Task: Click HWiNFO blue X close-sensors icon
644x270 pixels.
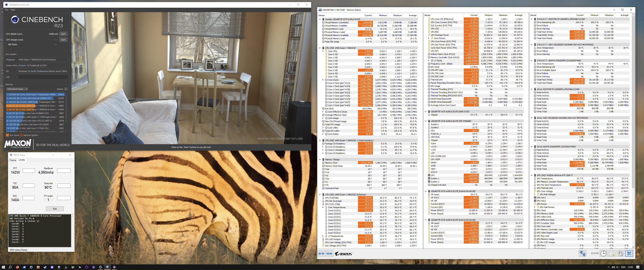Action: pos(629,253)
